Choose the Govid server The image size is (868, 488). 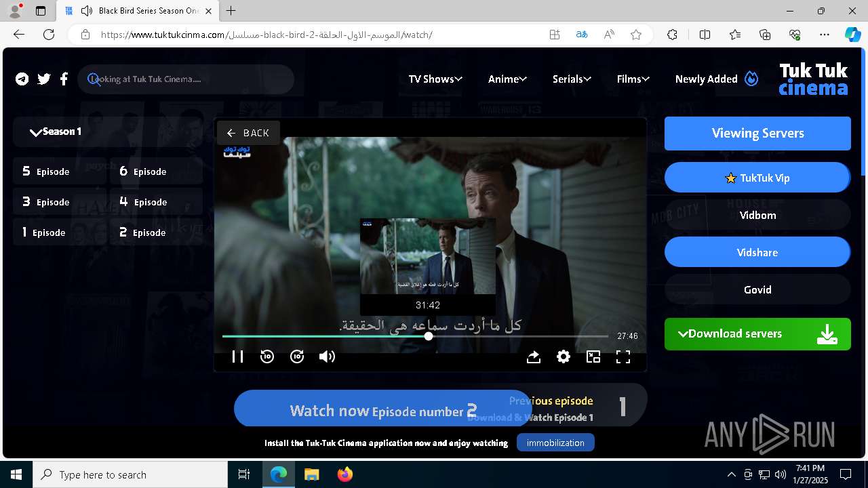coord(757,289)
